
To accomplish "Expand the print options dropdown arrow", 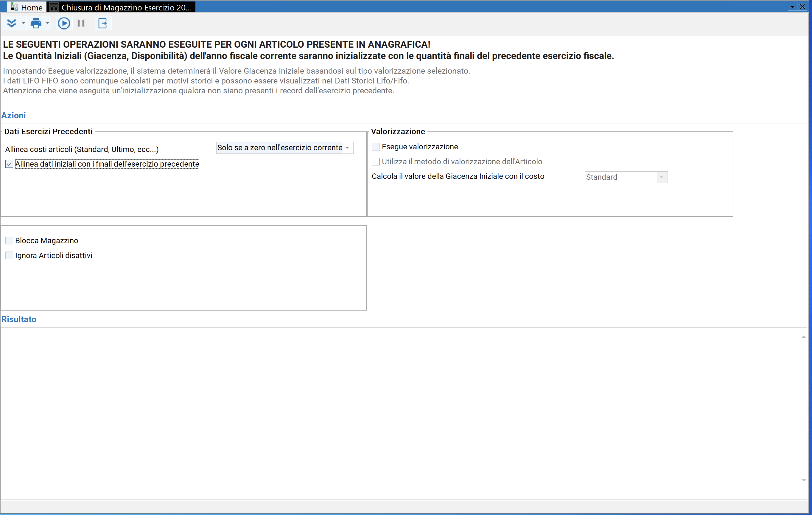I will [x=48, y=23].
